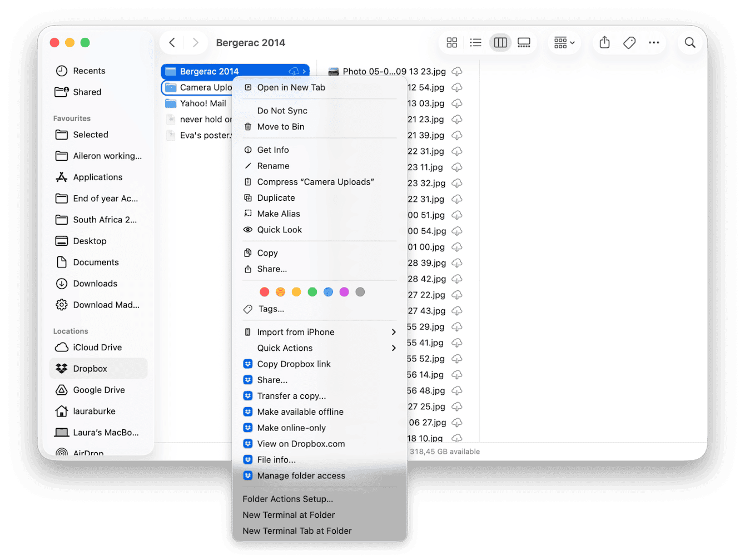Expand the Quick Actions submenu
Image resolution: width=745 pixels, height=560 pixels.
285,348
